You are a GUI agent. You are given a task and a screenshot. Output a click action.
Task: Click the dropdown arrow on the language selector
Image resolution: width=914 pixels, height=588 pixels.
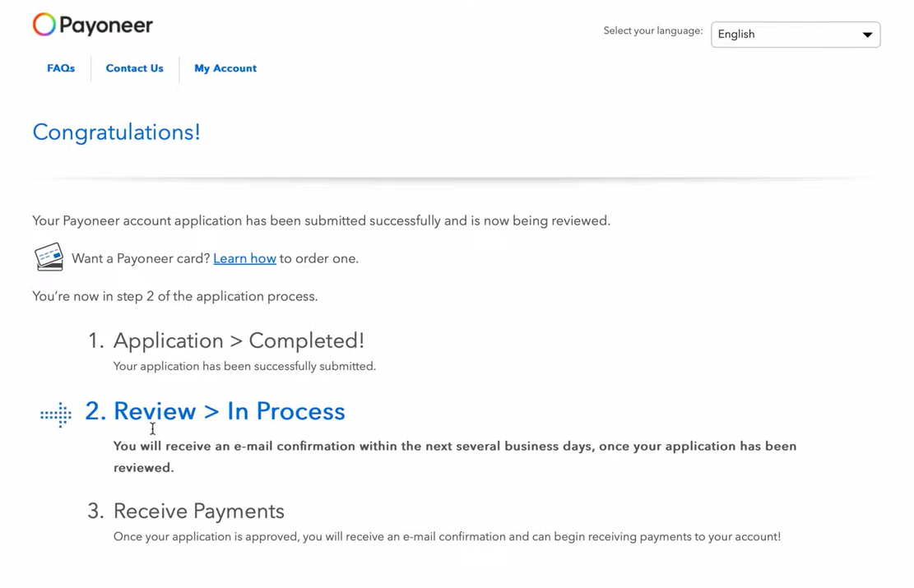(867, 35)
